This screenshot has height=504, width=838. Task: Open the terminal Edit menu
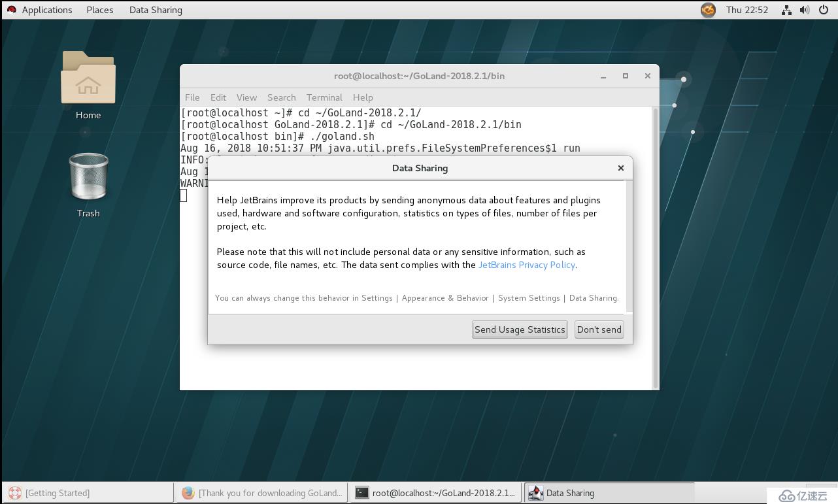(x=218, y=97)
